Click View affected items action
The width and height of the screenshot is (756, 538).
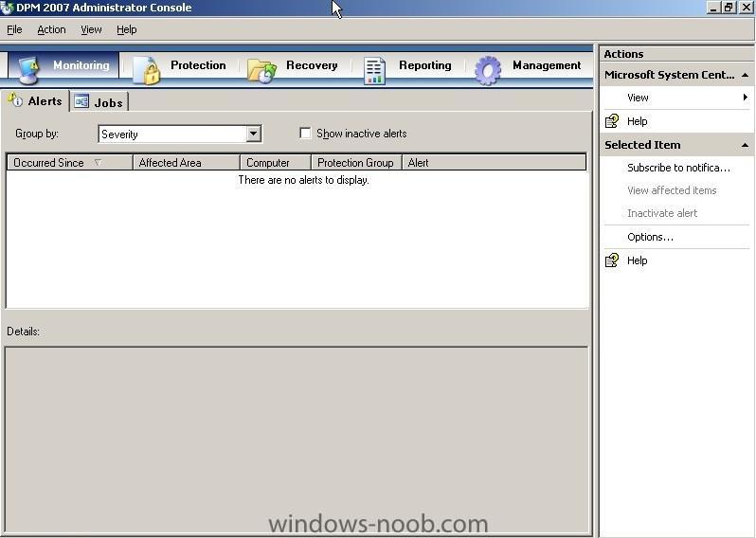(x=672, y=190)
